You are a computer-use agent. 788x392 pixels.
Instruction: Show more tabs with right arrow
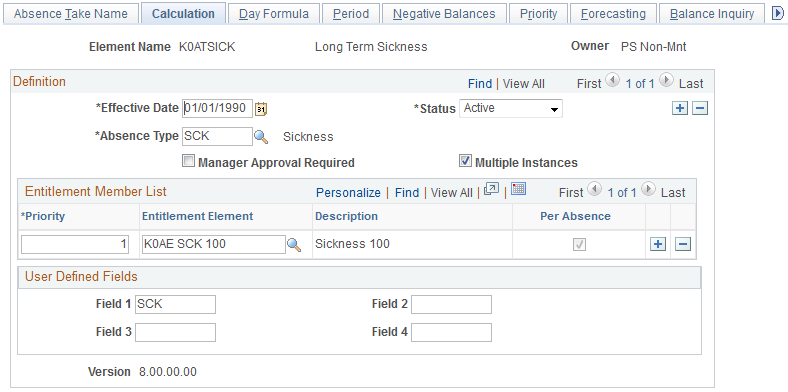click(777, 14)
